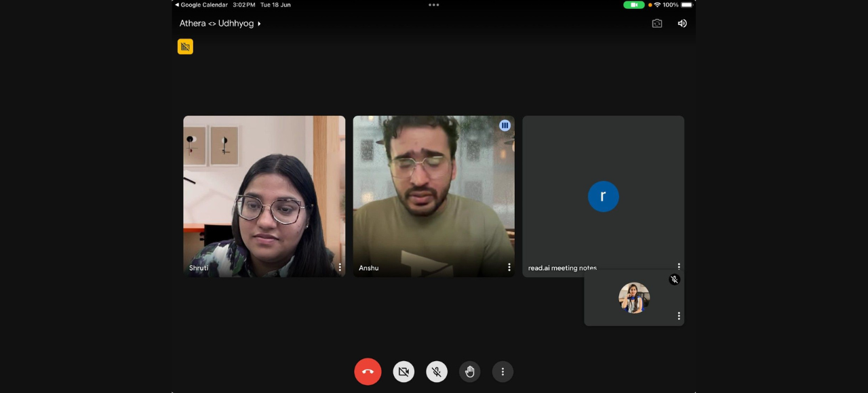Raise your hand in the meeting
The width and height of the screenshot is (868, 393).
click(x=469, y=371)
